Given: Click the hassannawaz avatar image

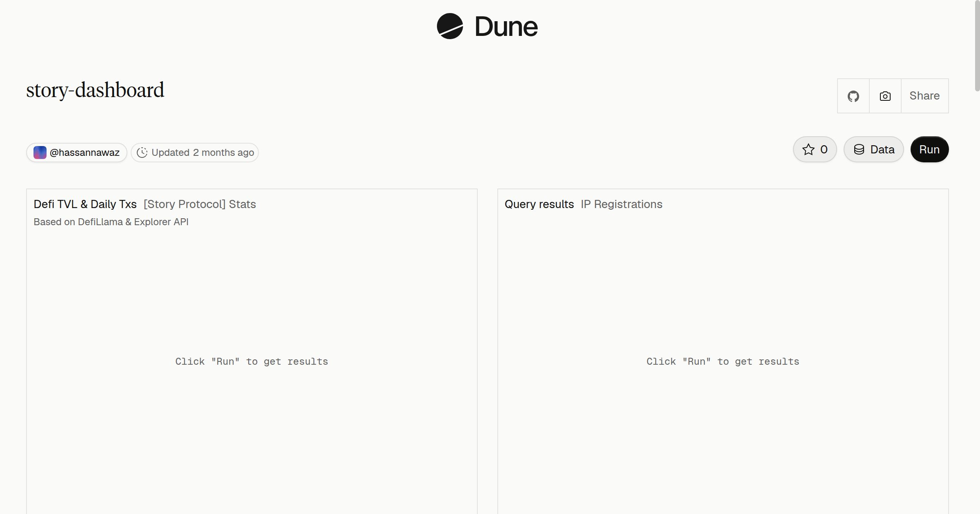Looking at the screenshot, I should click(40, 153).
